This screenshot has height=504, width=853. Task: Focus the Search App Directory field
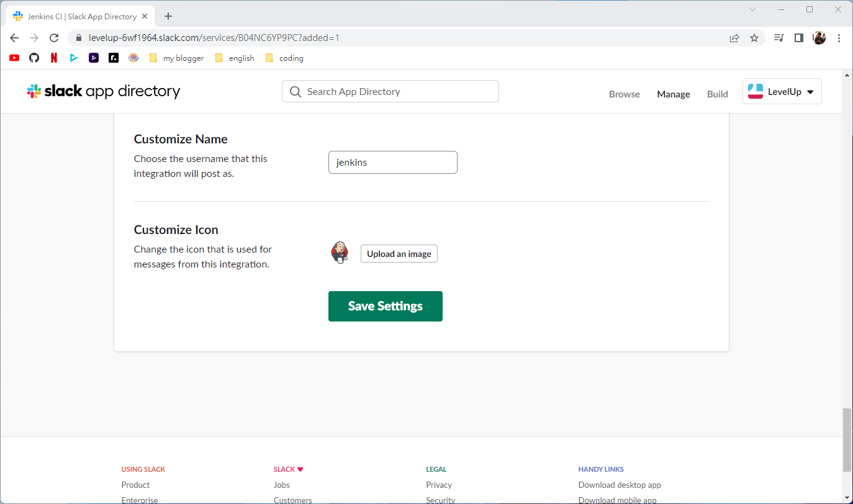click(390, 91)
